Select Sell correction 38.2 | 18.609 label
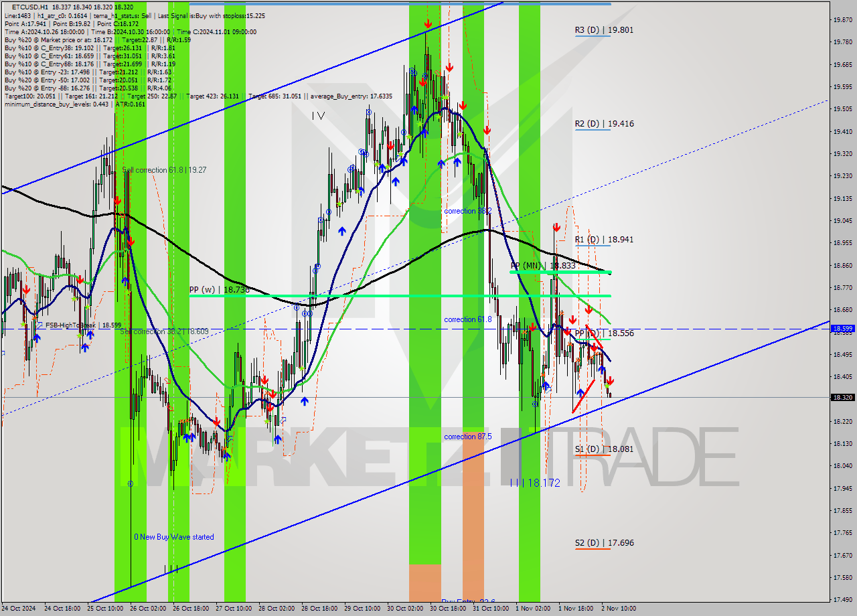The image size is (857, 616). [x=164, y=331]
